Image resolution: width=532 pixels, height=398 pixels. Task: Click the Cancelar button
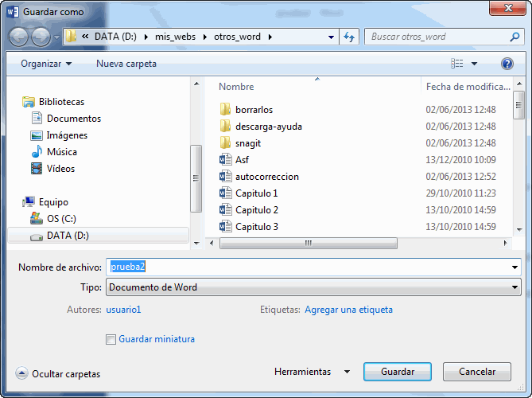[x=476, y=372]
